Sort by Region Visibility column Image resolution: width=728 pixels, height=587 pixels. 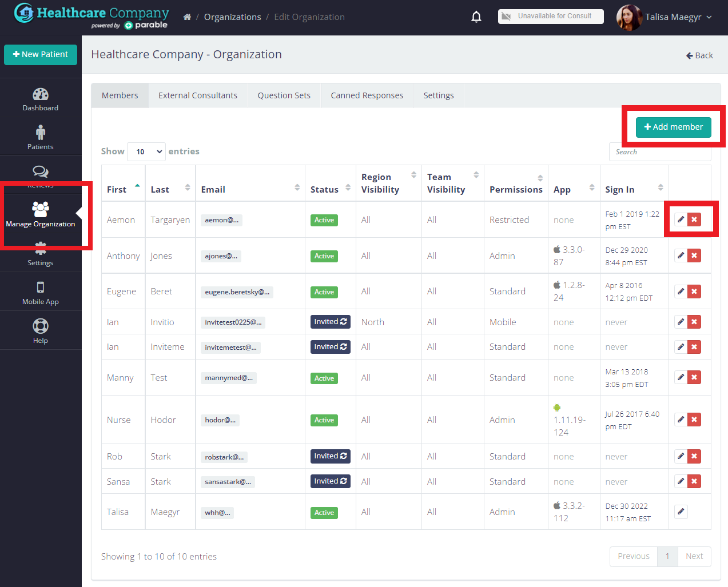coord(389,183)
